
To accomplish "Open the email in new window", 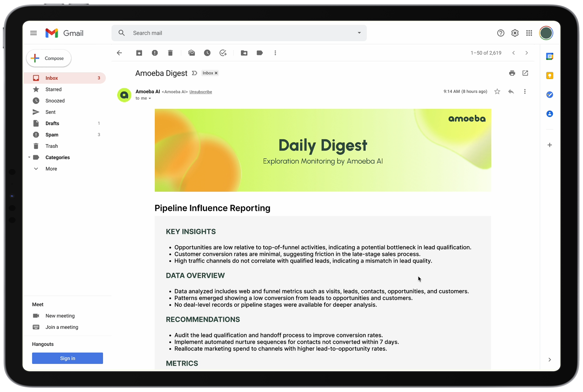I will tap(525, 73).
